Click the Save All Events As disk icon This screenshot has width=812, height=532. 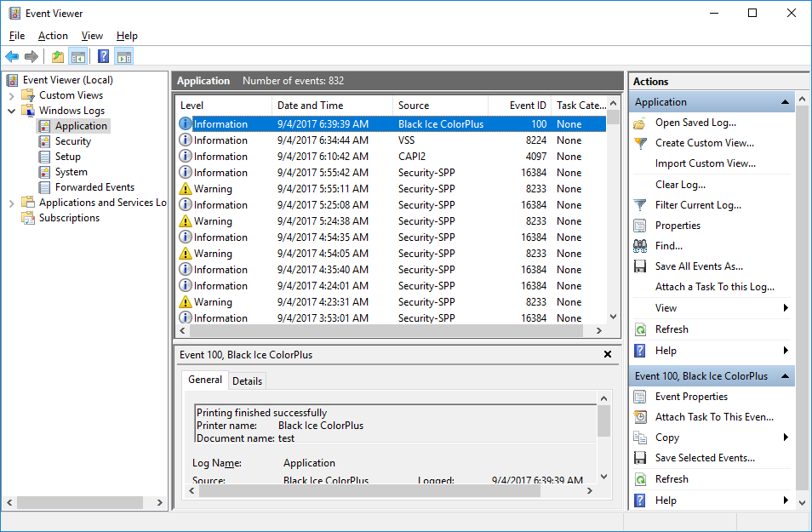click(x=640, y=266)
